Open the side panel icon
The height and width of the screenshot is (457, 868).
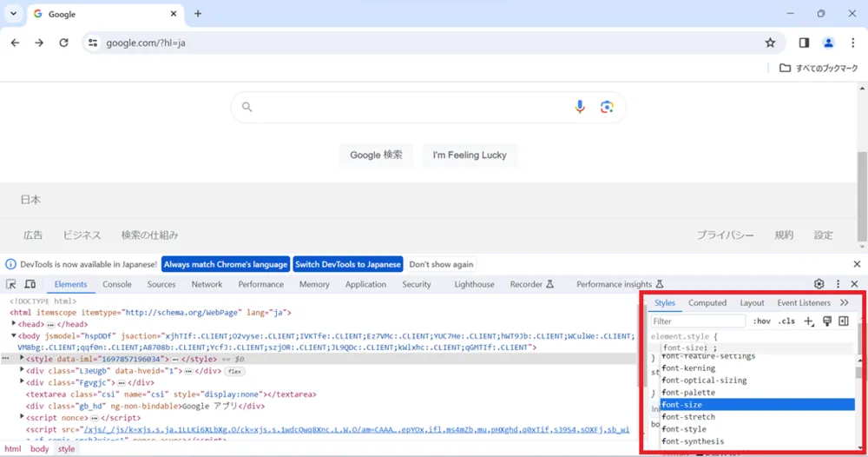tap(804, 43)
